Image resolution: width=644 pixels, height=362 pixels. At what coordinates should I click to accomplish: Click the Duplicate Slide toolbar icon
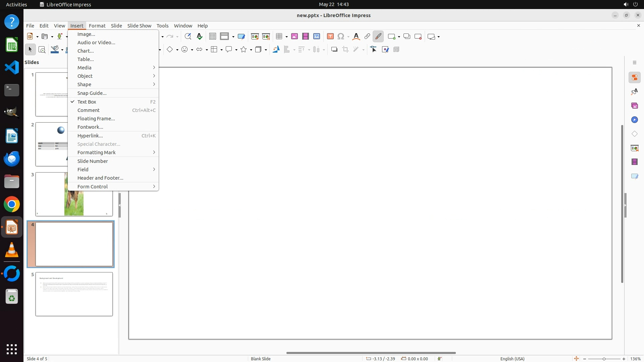407,36
